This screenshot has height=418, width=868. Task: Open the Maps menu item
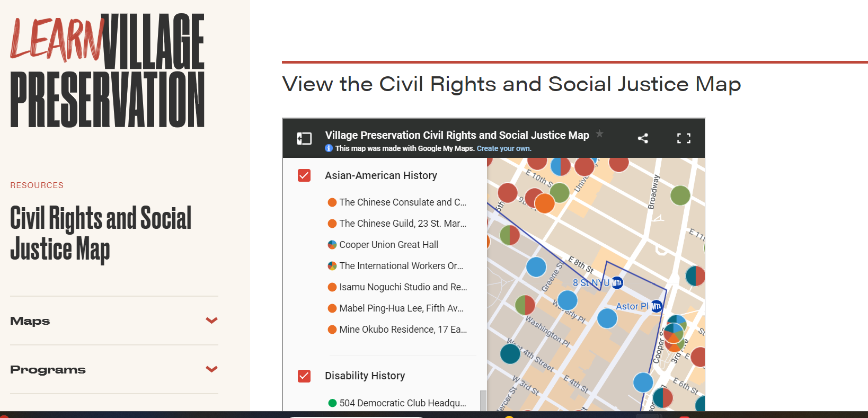tap(30, 321)
